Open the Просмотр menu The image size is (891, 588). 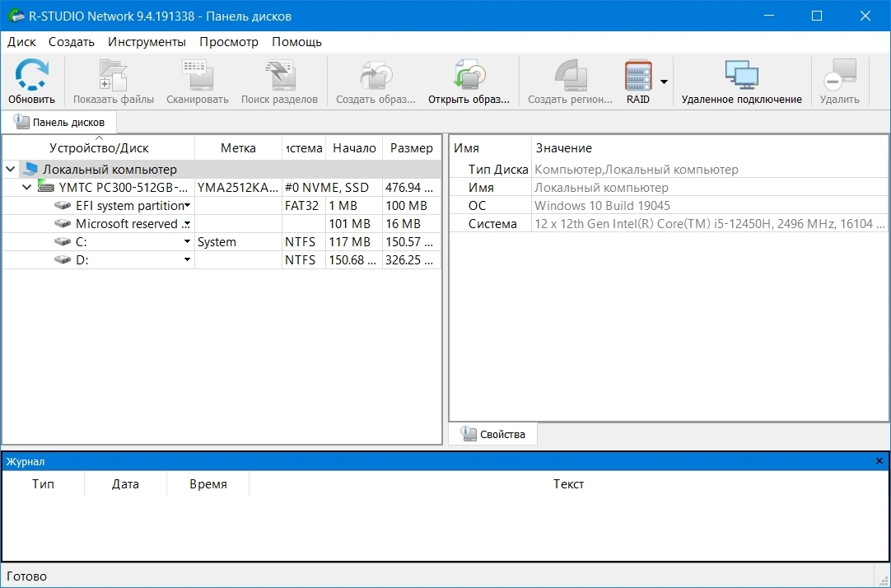229,42
